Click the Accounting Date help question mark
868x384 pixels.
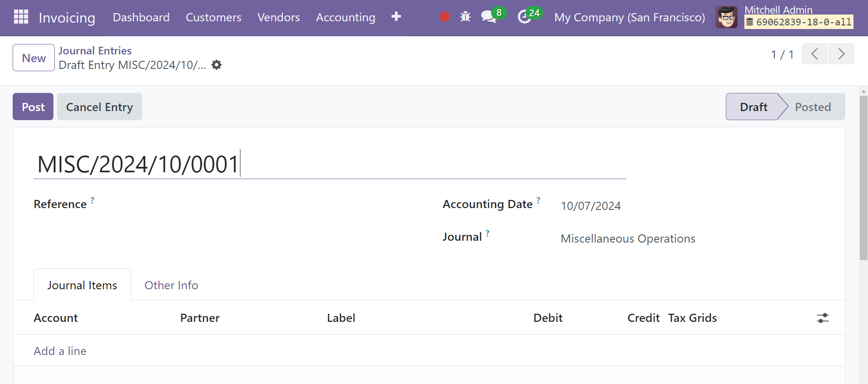click(538, 200)
